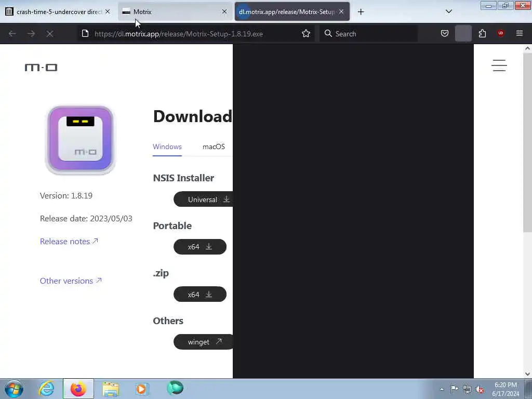
Task: Close the crash-time-5-undercover tab
Action: [108, 11]
